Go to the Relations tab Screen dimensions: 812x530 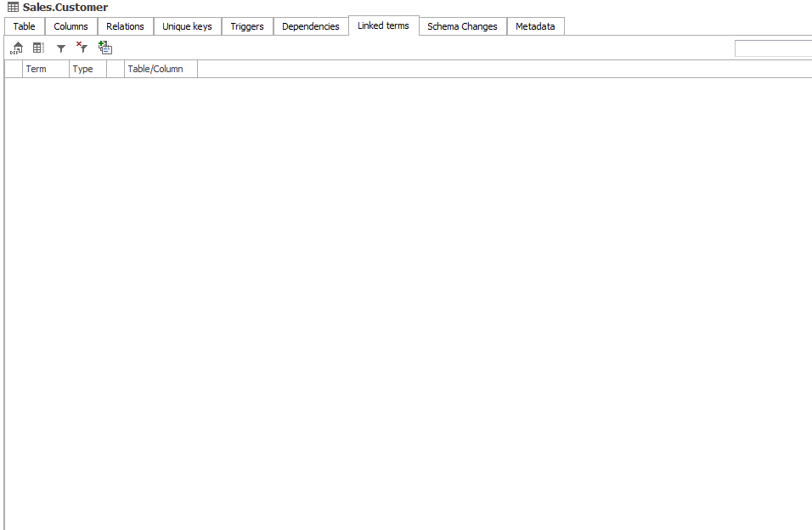pos(125,26)
